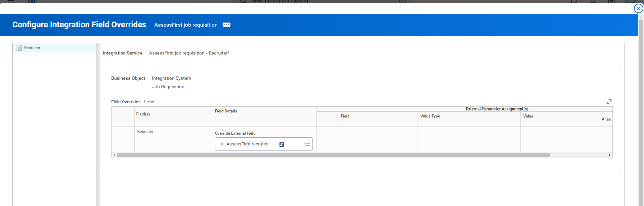The height and width of the screenshot is (206, 644).
Task: Open related actions for AssessFirst job requisition
Action: coord(226,25)
